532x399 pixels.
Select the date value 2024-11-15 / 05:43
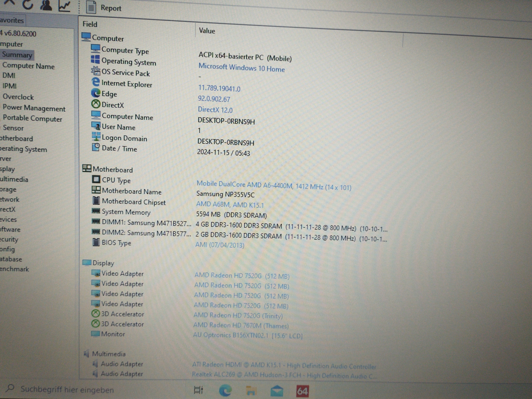223,152
